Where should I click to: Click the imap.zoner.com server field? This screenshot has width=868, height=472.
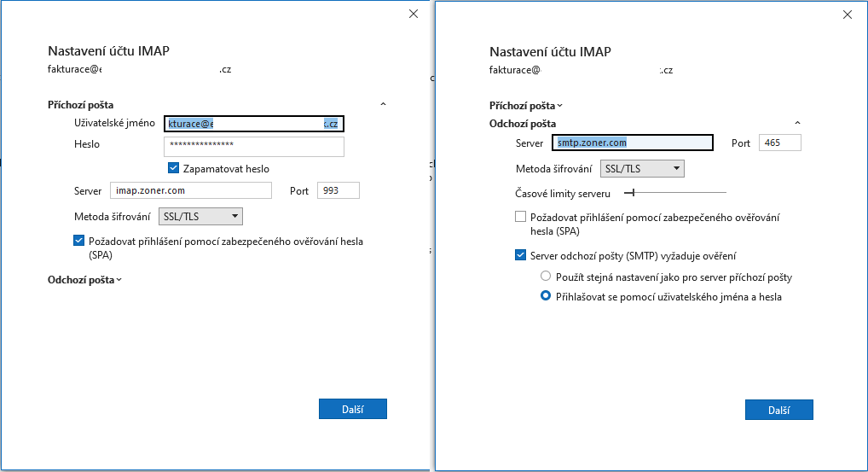(x=189, y=190)
